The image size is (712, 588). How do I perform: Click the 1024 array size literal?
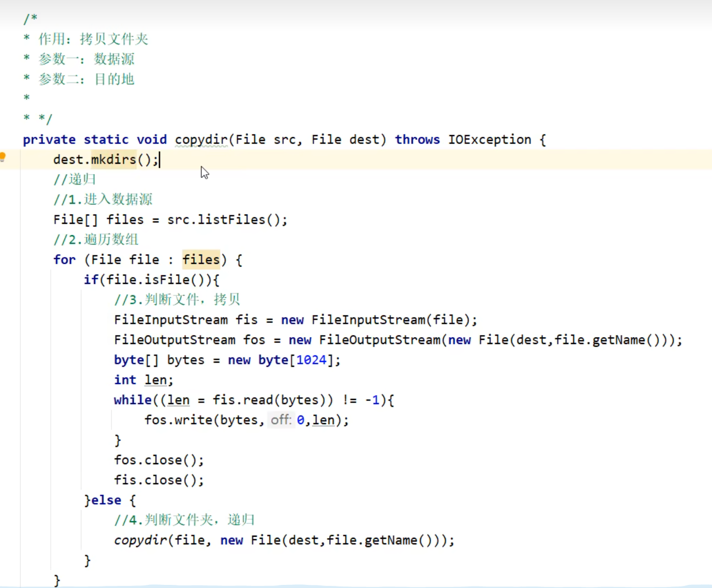[x=311, y=360]
